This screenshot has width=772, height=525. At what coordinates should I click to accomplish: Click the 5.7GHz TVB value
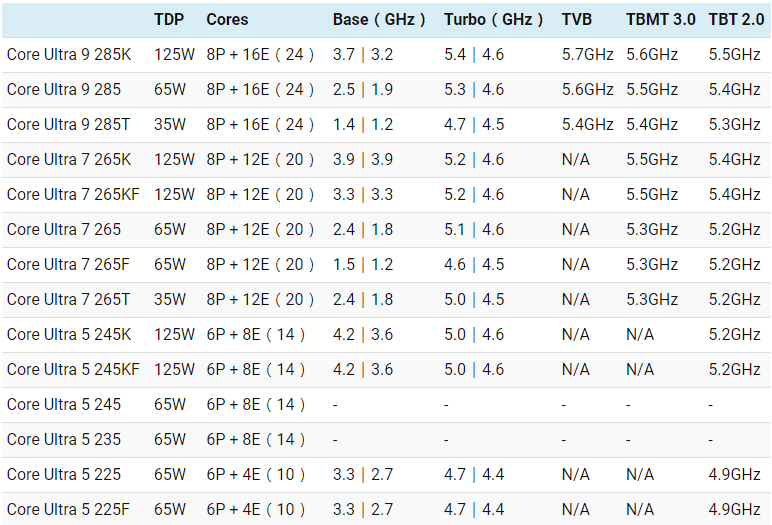[x=588, y=54]
